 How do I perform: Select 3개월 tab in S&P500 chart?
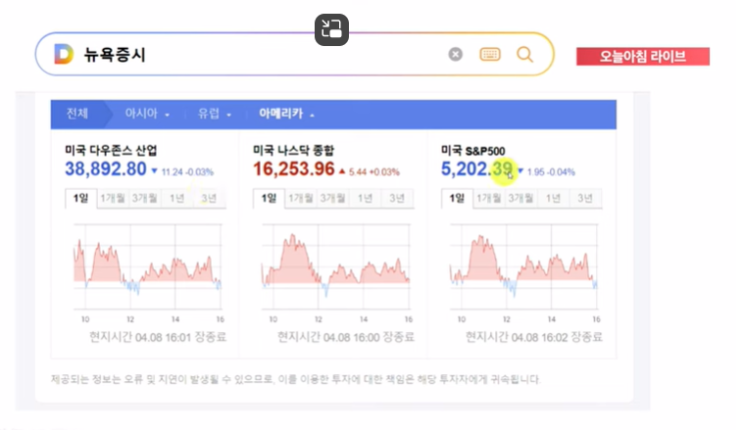click(521, 198)
